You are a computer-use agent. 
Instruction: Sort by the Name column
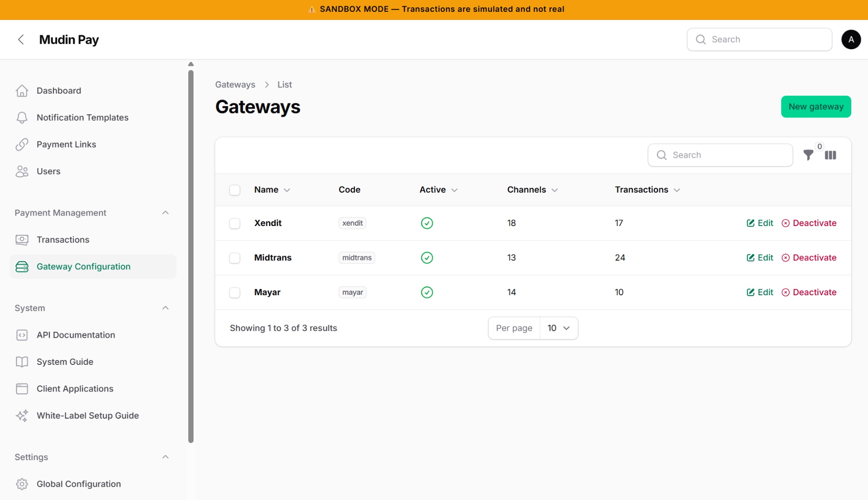click(x=272, y=190)
